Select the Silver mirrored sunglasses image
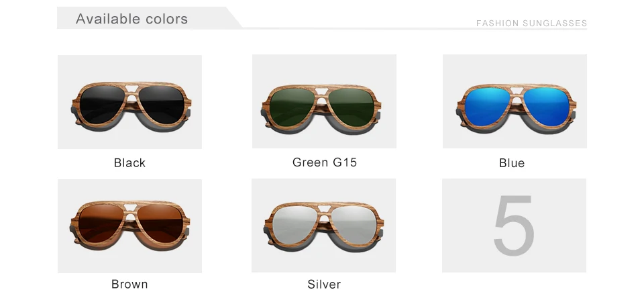This screenshot has height=296, width=644. [323, 226]
